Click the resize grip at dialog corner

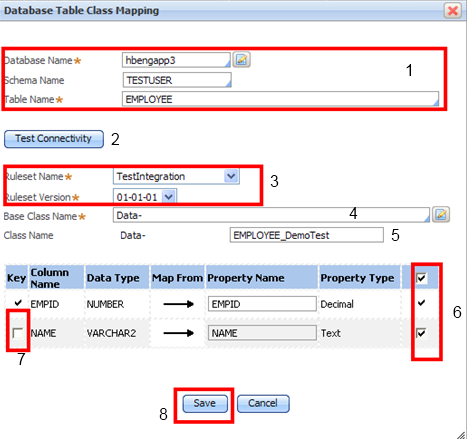[461, 434]
